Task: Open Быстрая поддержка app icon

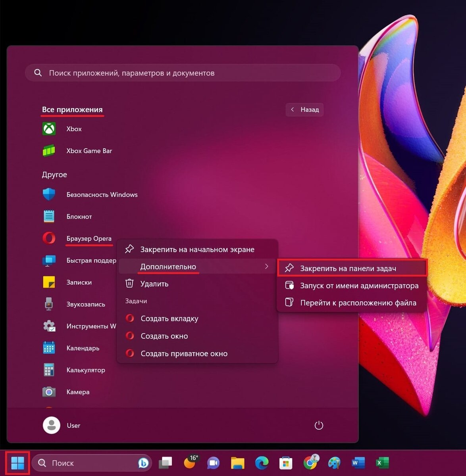Action: pyautogui.click(x=49, y=260)
